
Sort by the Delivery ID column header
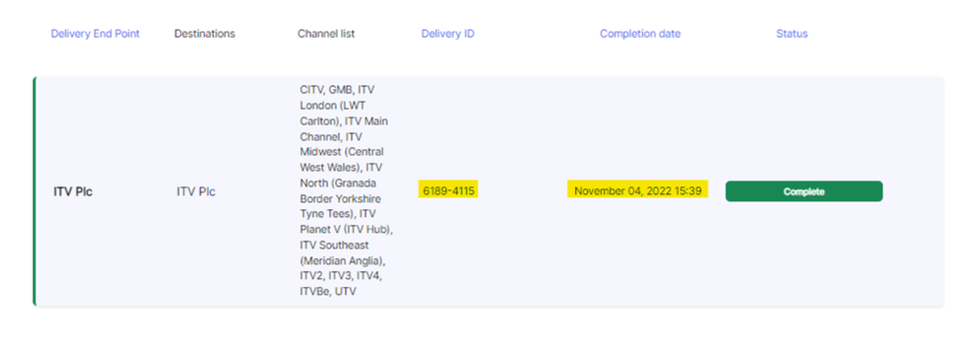point(448,34)
